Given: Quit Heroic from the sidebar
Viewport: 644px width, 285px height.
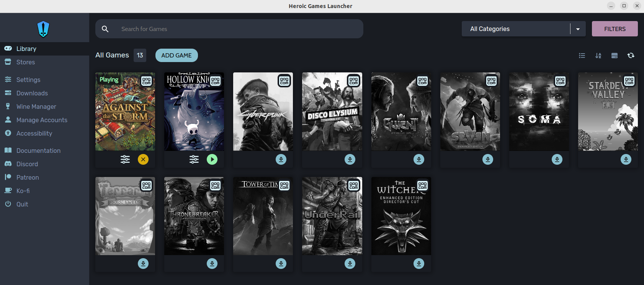Looking at the screenshot, I should coord(44,204).
